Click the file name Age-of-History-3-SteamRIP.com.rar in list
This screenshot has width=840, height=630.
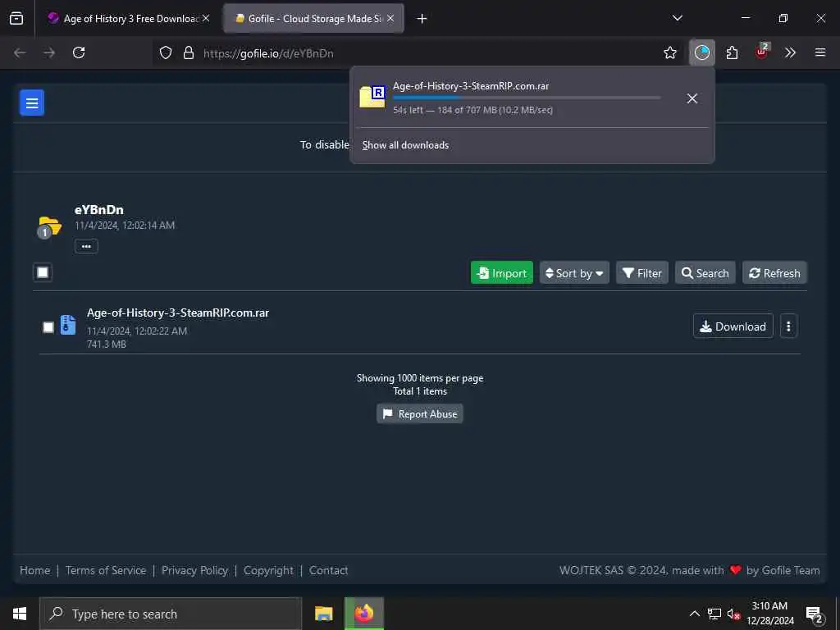tap(178, 313)
